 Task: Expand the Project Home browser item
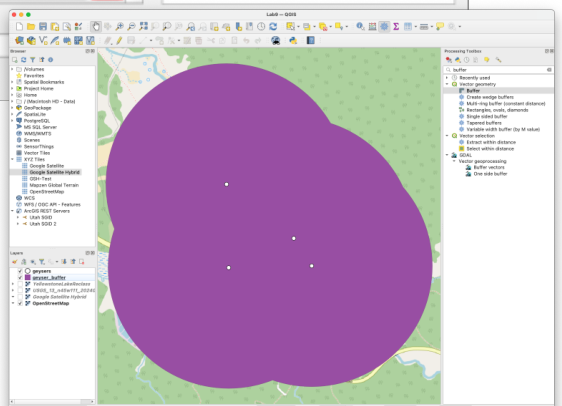coord(13,88)
